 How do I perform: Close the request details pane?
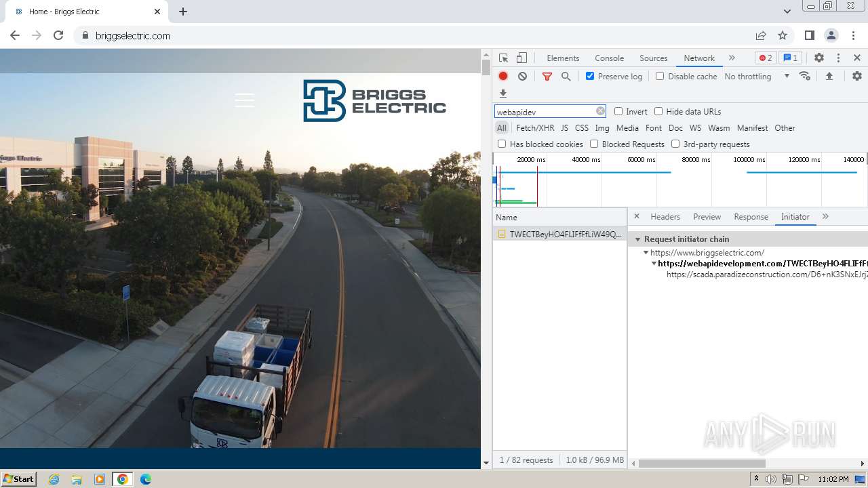(x=636, y=216)
